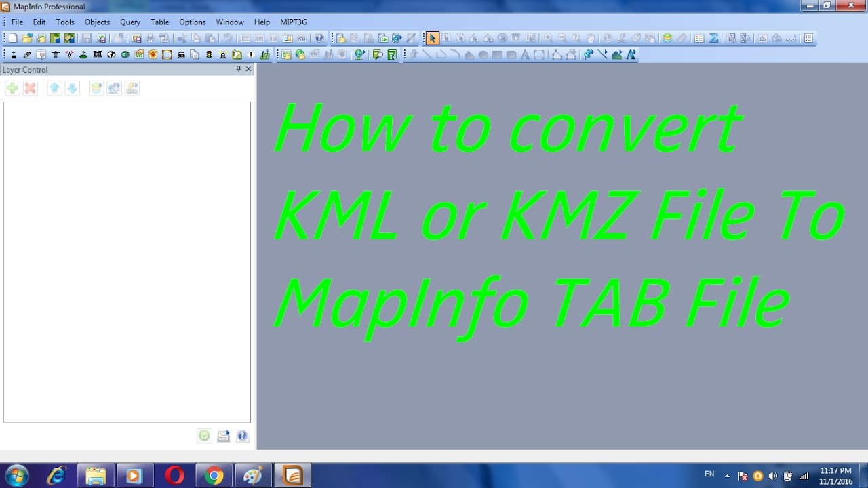This screenshot has width=868, height=488.
Task: Open the File menu
Action: point(17,22)
